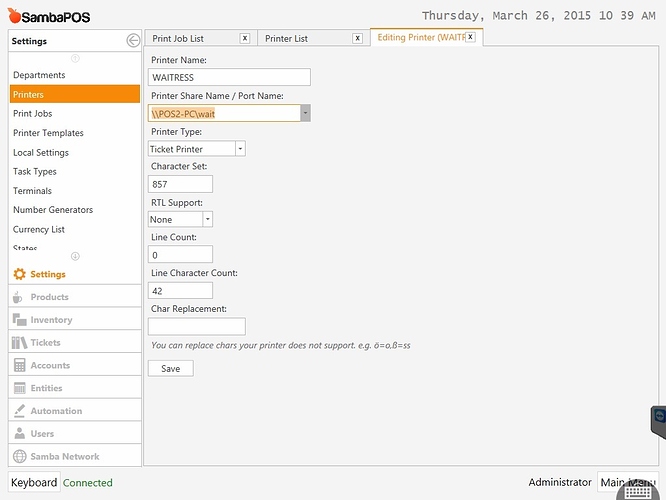Screen dimensions: 666x500
Task: Click the Printer Share Name text field
Action: coord(224,113)
